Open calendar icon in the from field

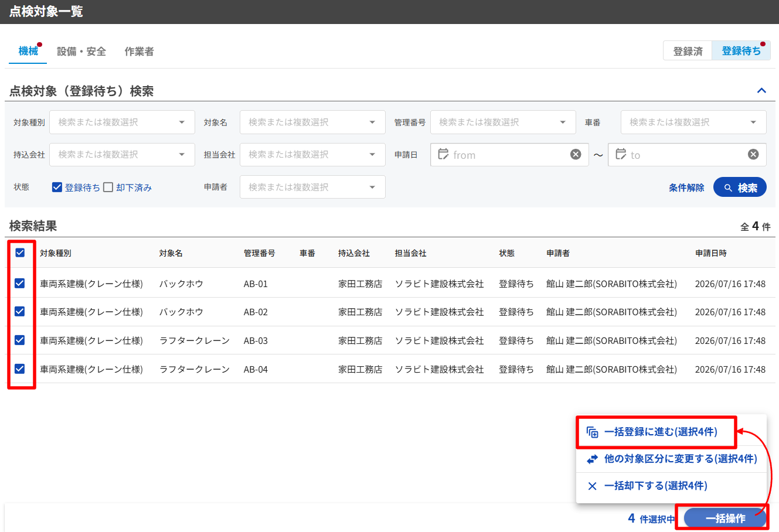tap(443, 154)
